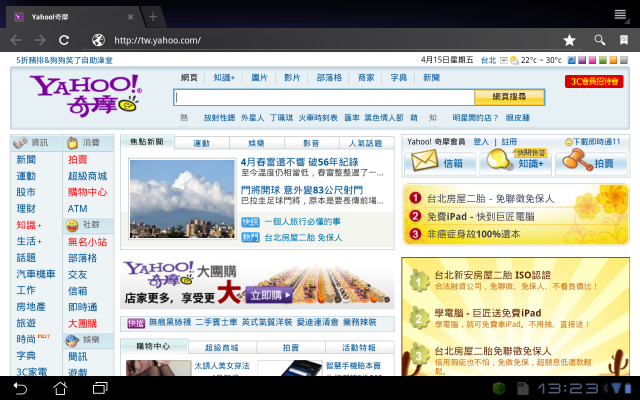
Task: Open the 購物中心 sidebar link
Action: (x=87, y=192)
